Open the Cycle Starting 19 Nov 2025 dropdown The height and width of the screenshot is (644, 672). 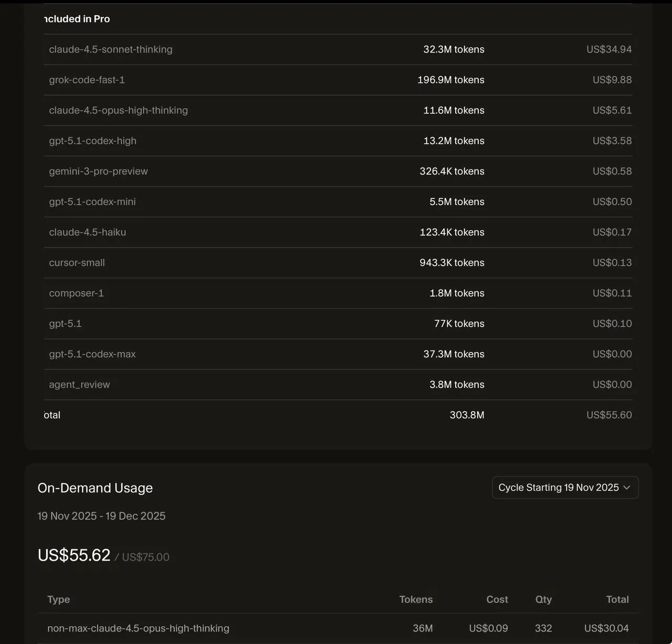click(x=559, y=488)
